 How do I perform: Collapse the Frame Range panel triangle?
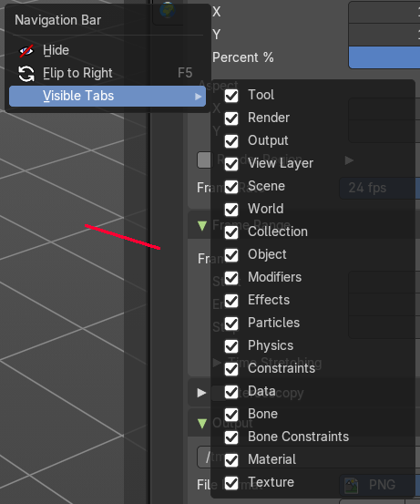202,226
